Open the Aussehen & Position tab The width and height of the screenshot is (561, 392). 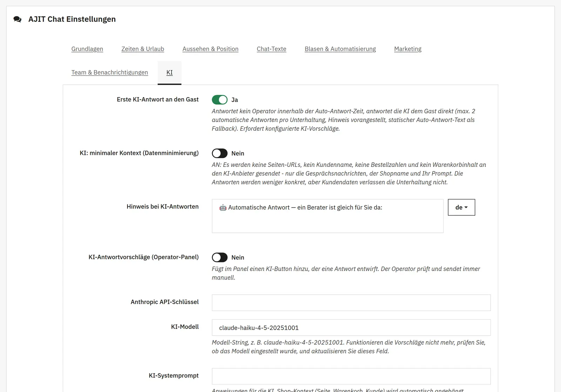(210, 49)
